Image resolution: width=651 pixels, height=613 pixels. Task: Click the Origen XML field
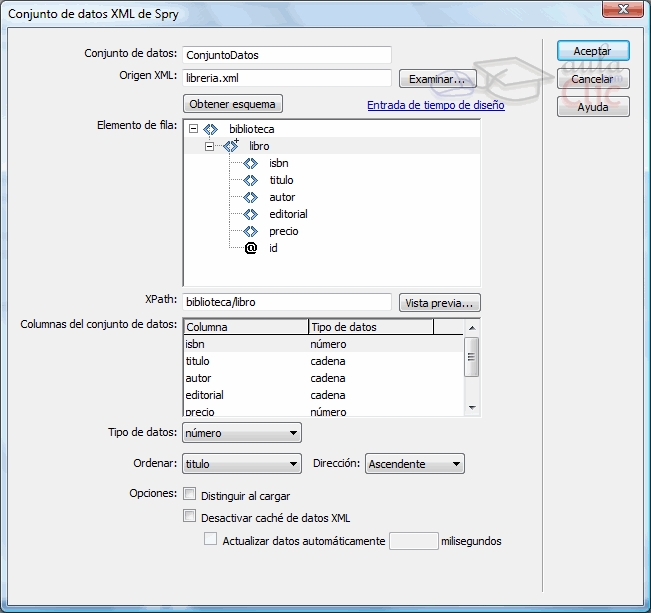click(287, 78)
